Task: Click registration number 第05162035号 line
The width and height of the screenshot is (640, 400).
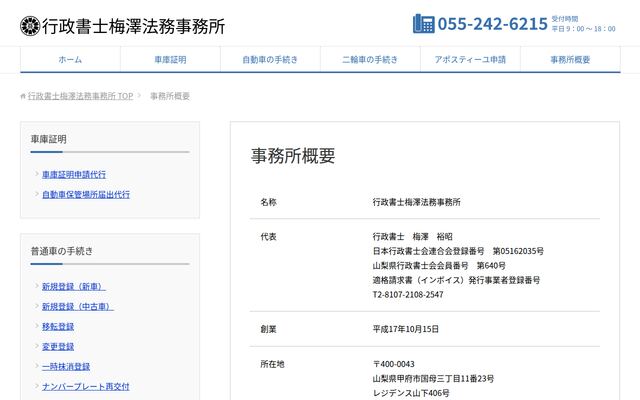Action: coord(458,251)
